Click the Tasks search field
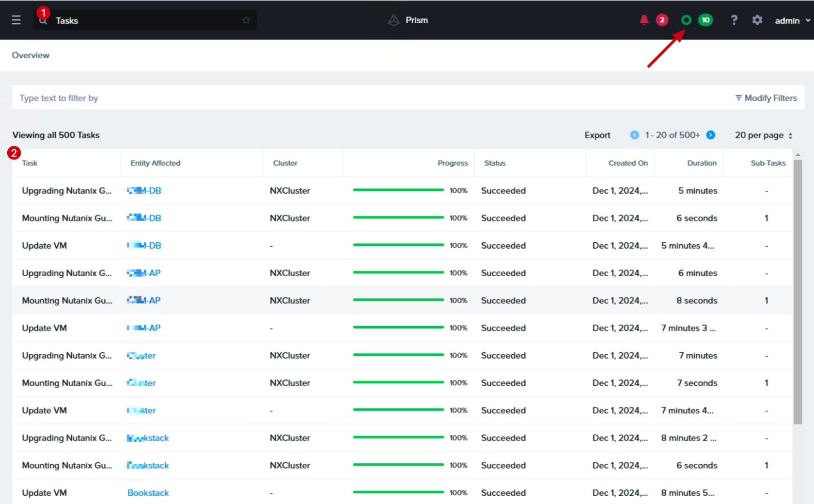 coord(145,20)
